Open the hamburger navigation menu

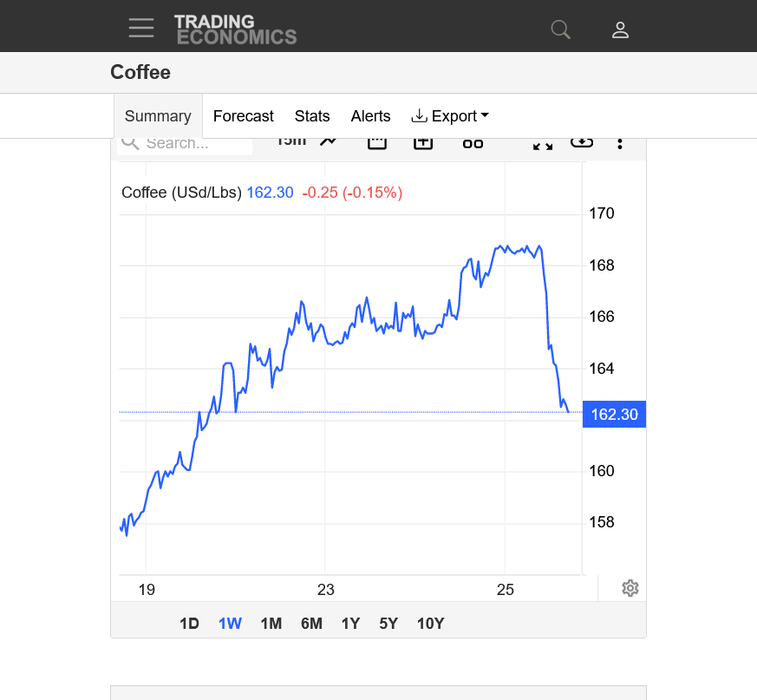[141, 28]
